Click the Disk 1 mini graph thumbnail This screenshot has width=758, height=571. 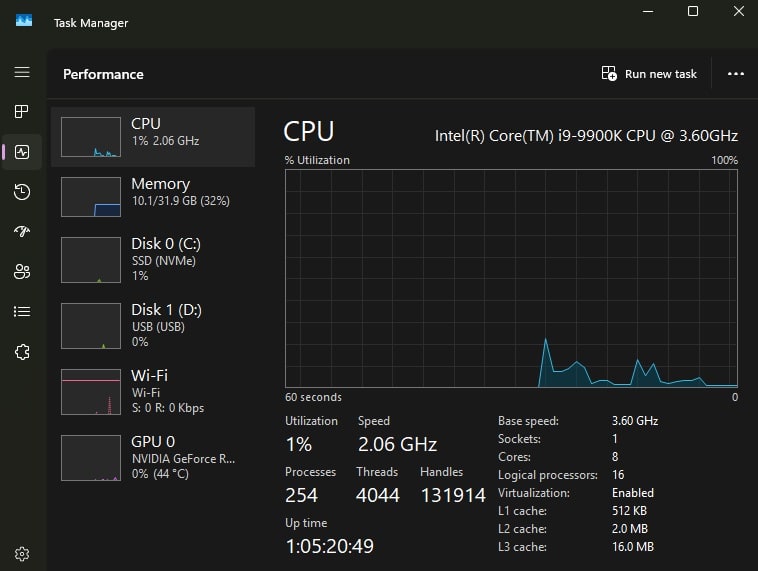(91, 325)
